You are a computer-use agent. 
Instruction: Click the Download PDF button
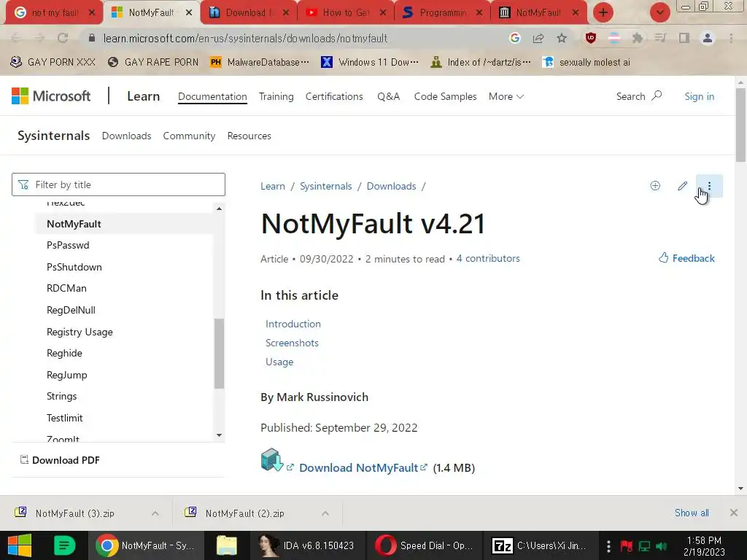coord(60,460)
